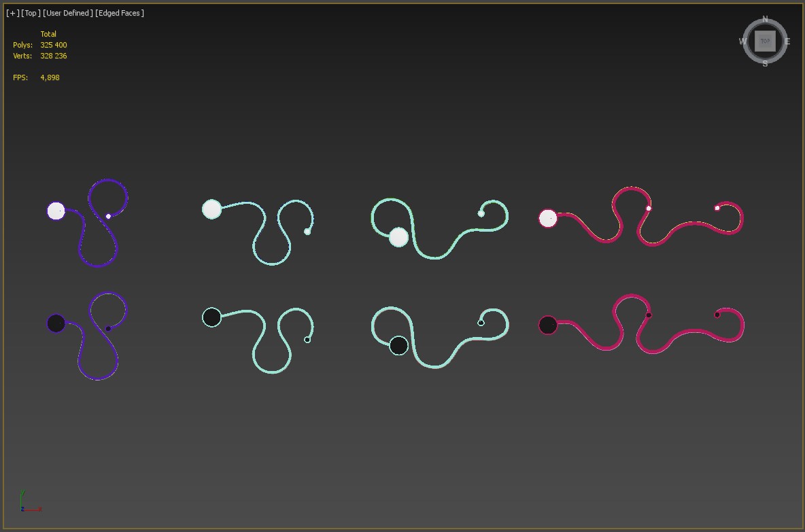Open the [User Defined] viewport label menu

(68, 13)
